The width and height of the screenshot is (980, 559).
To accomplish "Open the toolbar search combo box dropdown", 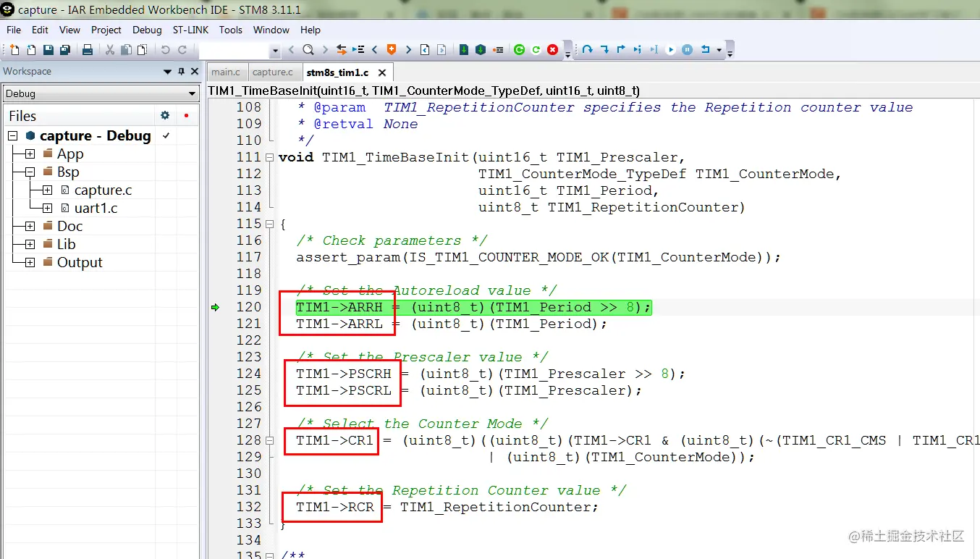I will click(x=275, y=51).
